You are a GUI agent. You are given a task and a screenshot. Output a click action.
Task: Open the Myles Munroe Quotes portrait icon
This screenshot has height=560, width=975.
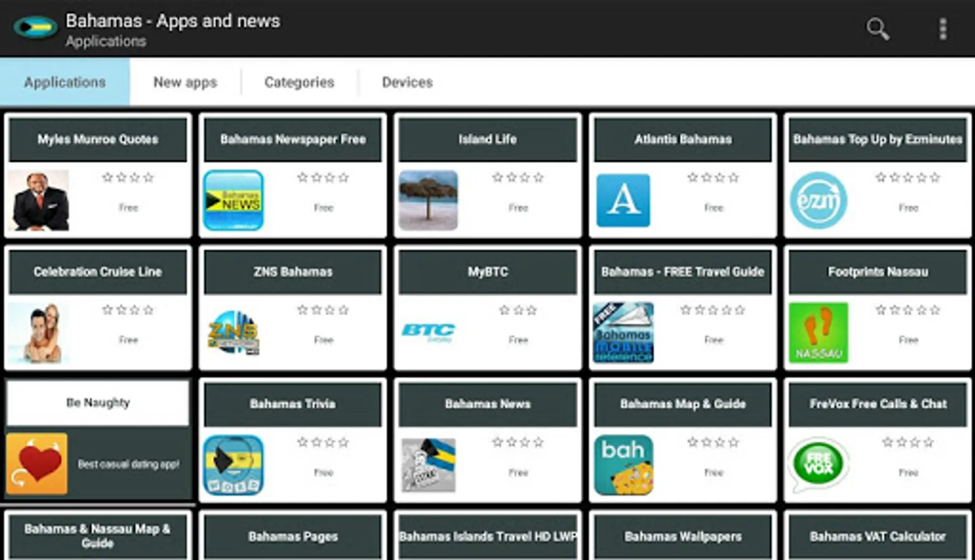pos(39,200)
